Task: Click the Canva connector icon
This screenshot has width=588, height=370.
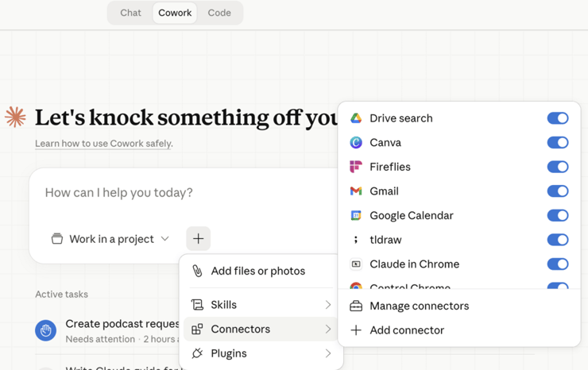Action: tap(356, 143)
